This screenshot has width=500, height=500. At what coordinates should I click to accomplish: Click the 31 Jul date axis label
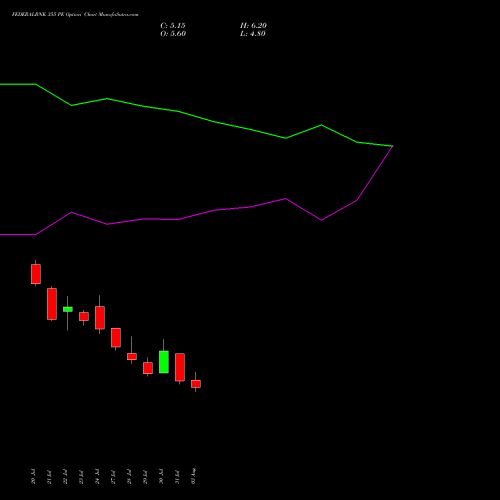click(x=177, y=477)
